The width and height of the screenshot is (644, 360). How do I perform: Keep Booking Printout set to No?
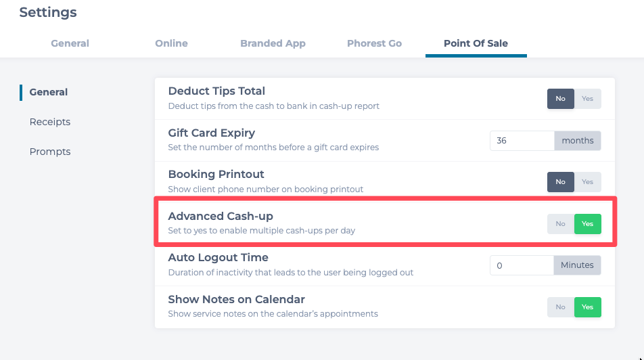[x=561, y=182]
